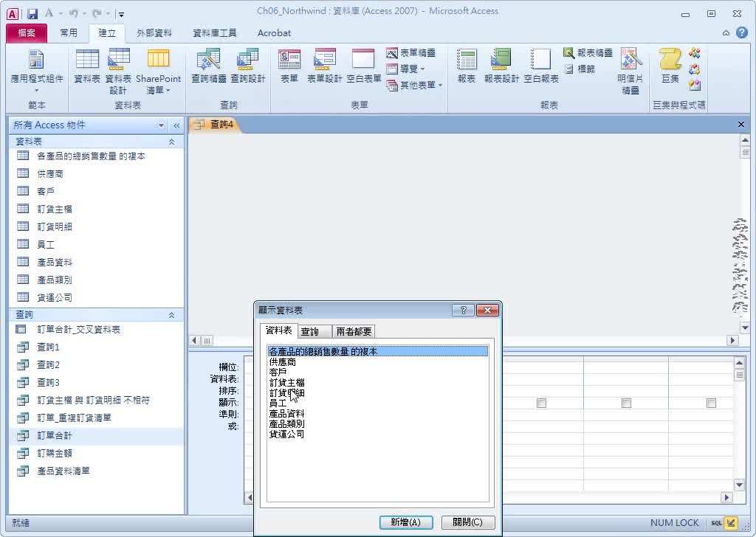
Task: Select the Queries (查詢) tab in dialog
Action: [x=313, y=331]
